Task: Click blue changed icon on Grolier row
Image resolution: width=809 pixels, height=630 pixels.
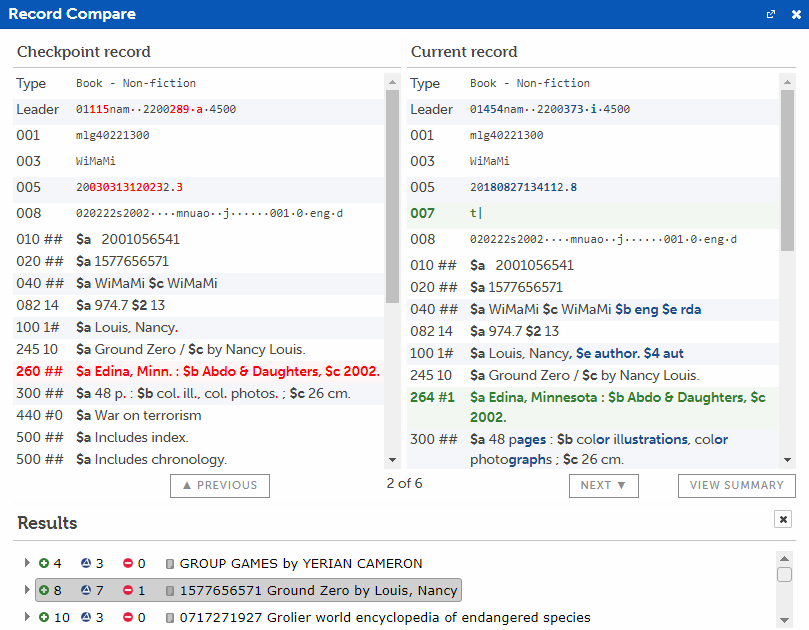Action: point(86,618)
